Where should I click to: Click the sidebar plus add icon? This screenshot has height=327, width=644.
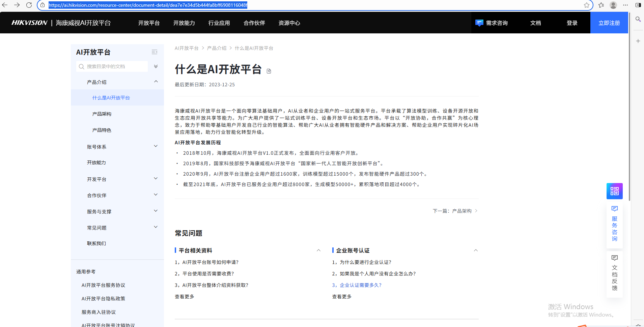pos(638,41)
